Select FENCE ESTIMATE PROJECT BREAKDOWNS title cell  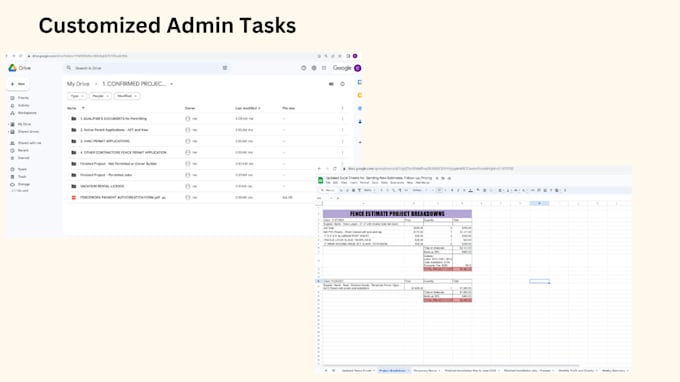click(397, 214)
